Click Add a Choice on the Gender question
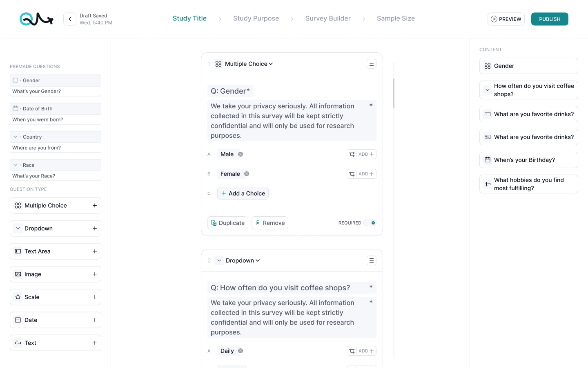This screenshot has height=368, width=588. (x=243, y=193)
